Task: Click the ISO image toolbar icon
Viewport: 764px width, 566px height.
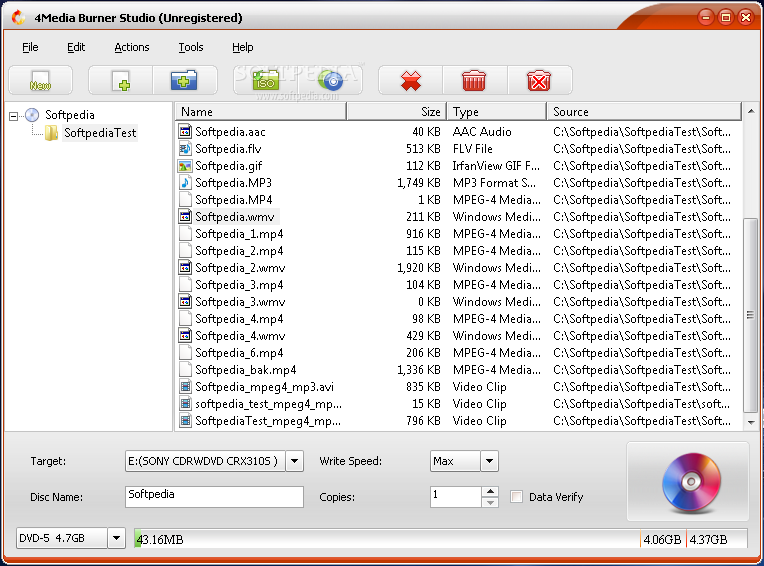Action: coord(266,80)
